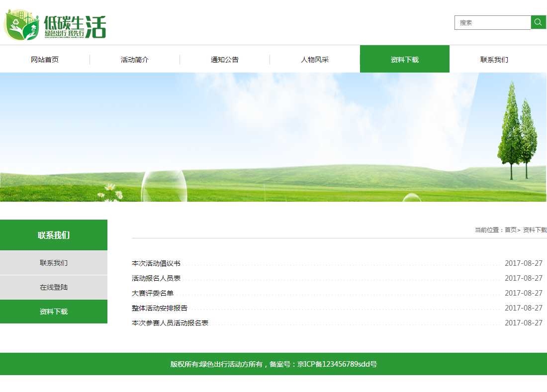The width and height of the screenshot is (547, 392).
Task: Choose 资料下载 in the left sidebar
Action: (54, 312)
